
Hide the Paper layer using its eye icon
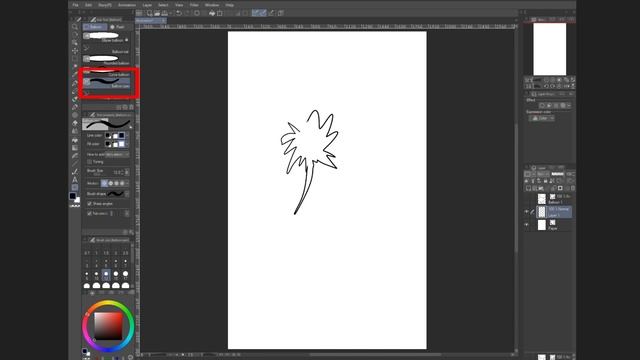point(527,225)
